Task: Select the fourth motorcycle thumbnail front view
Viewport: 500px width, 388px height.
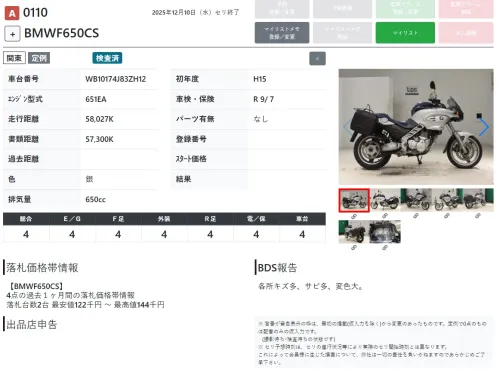Action: (447, 200)
